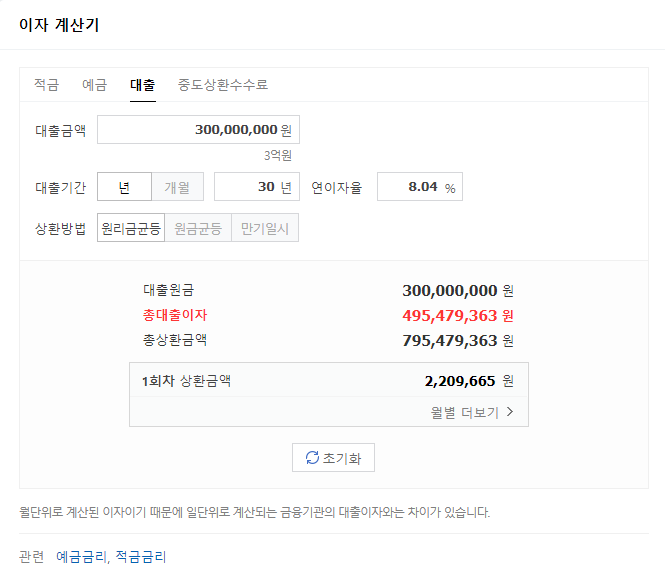
Task: Click 월별 더보기 text link
Action: point(464,411)
